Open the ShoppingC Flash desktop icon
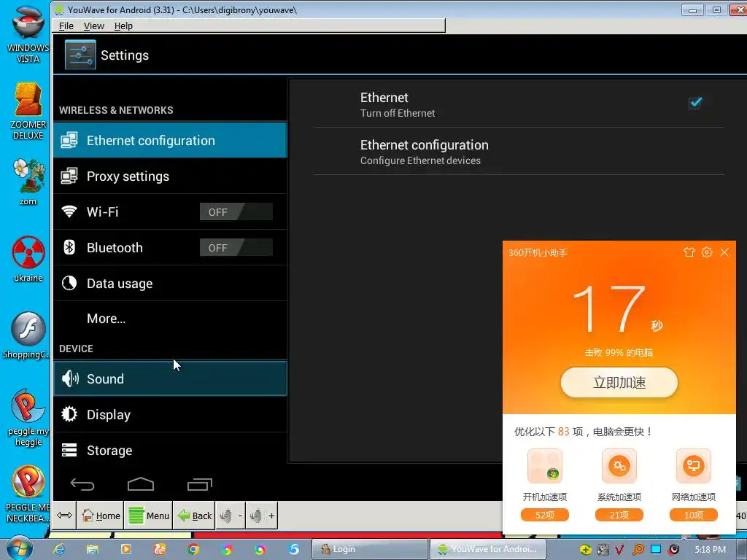Viewport: 747px width, 560px height. coord(27,335)
